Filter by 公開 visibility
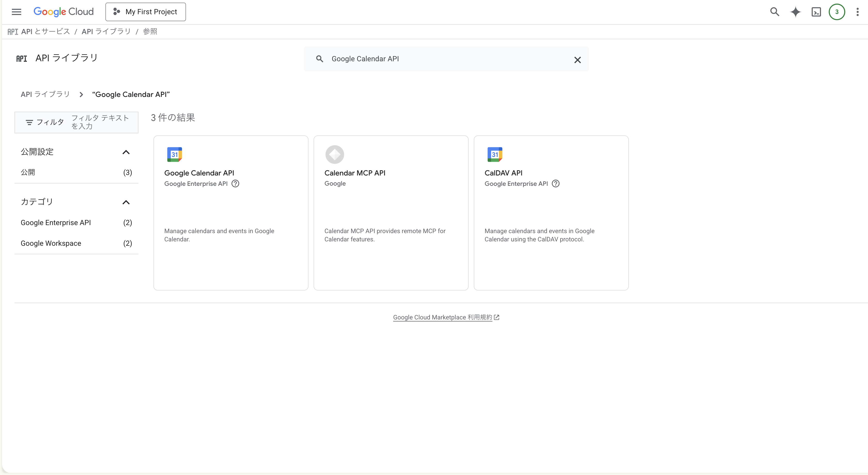This screenshot has width=868, height=475. pyautogui.click(x=76, y=173)
